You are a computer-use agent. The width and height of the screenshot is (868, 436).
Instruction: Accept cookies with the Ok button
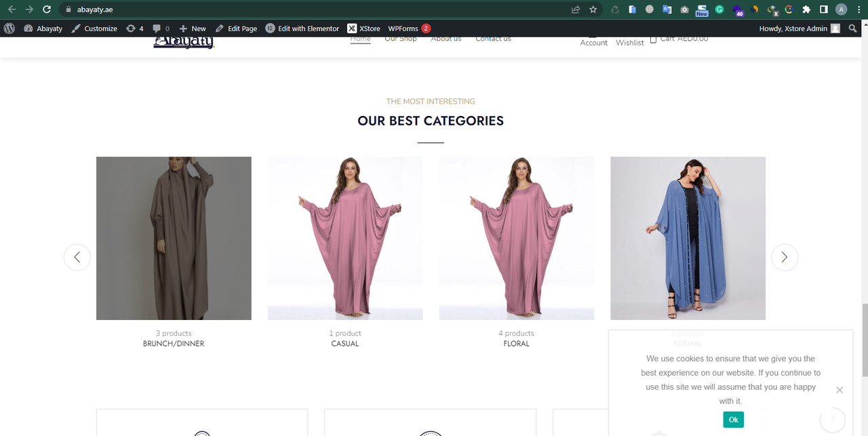pyautogui.click(x=733, y=420)
